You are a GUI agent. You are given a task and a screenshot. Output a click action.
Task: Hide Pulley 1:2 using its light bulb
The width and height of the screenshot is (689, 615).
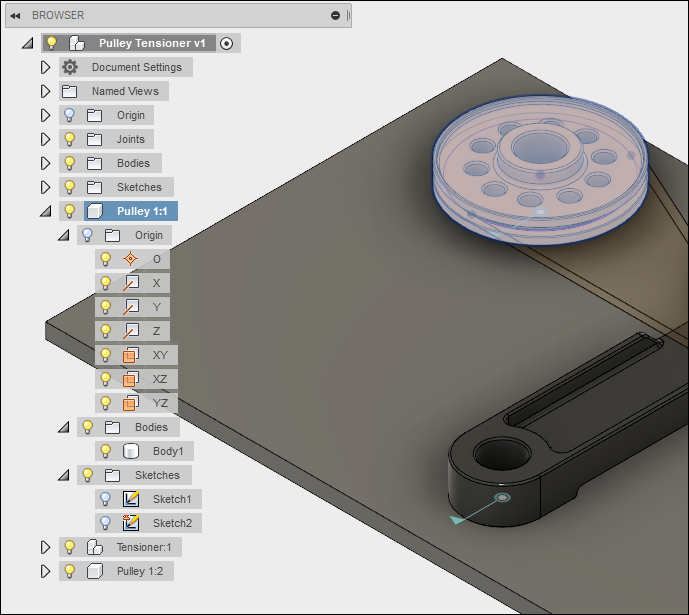pyautogui.click(x=69, y=571)
